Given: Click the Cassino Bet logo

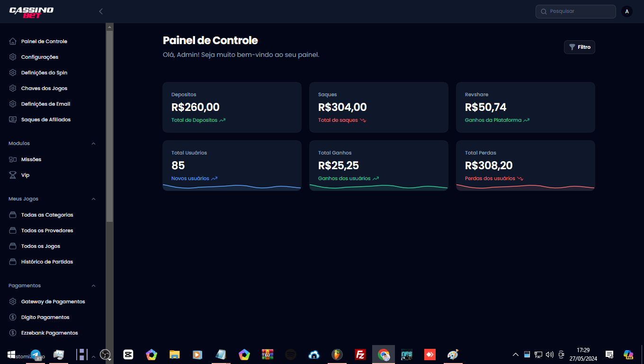Looking at the screenshot, I should 31,12.
